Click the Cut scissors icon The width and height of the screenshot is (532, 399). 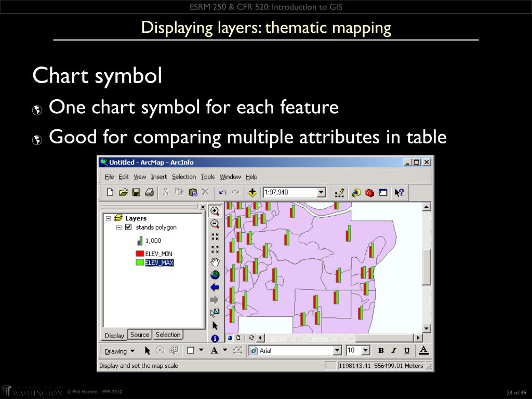click(165, 192)
